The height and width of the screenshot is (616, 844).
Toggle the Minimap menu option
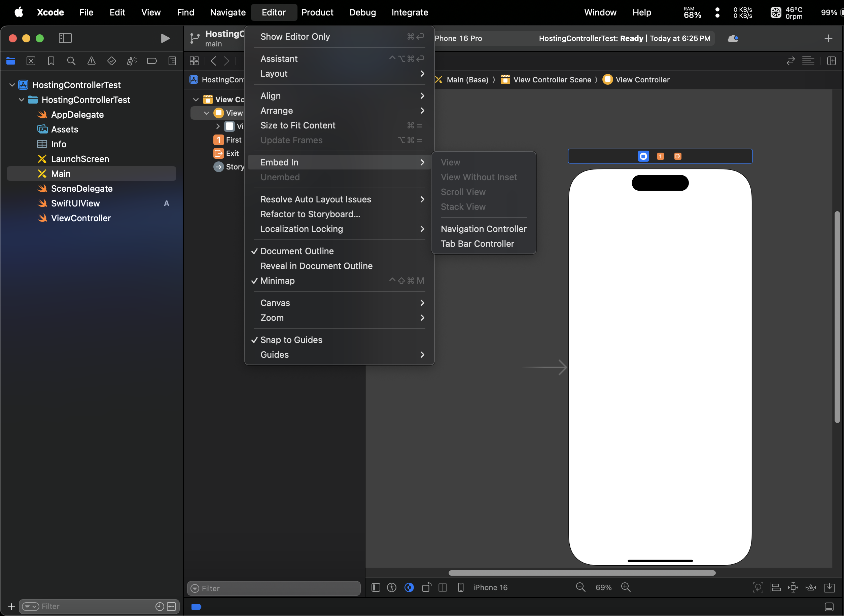(x=278, y=280)
